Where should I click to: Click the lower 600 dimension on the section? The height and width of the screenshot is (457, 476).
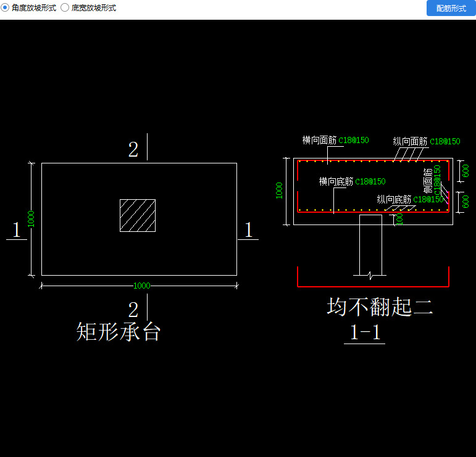pyautogui.click(x=466, y=202)
